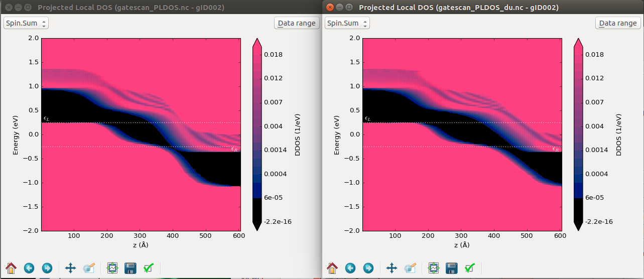Image resolution: width=644 pixels, height=279 pixels.
Task: Click 'DDOS (1/eV)' colorbar label in right window
Action: coord(619,134)
